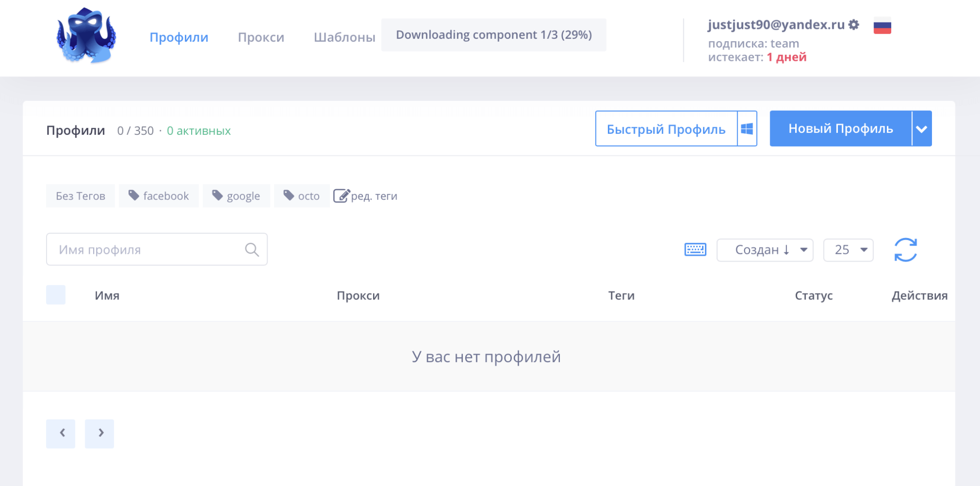Click the Windows icon next to Быстрый Профиль
The image size is (980, 486).
click(x=746, y=128)
